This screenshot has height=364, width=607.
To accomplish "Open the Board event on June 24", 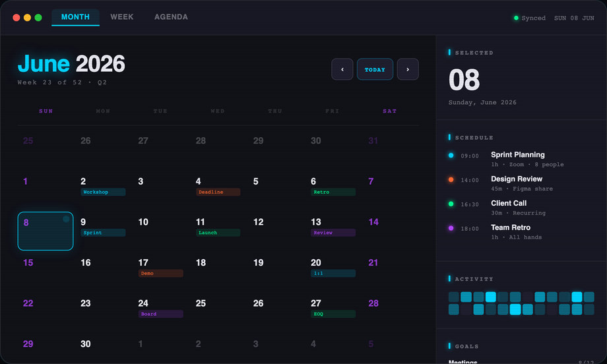I will (x=160, y=314).
